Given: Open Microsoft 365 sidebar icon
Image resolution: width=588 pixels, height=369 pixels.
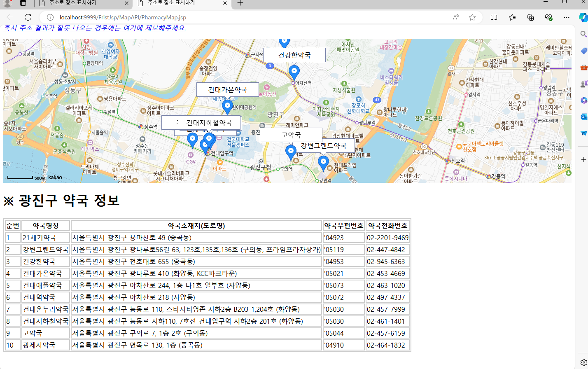Looking at the screenshot, I should click(x=583, y=100).
